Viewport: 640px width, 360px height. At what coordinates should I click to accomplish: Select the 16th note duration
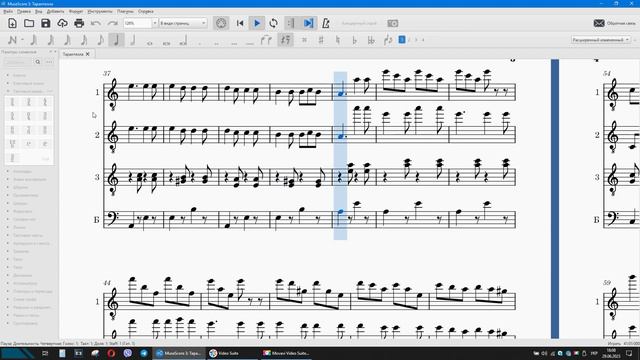84,40
